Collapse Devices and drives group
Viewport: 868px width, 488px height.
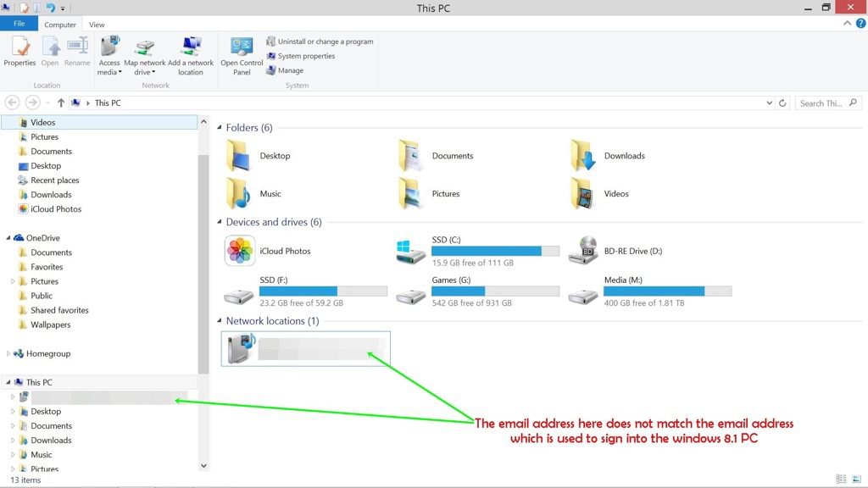coord(220,222)
